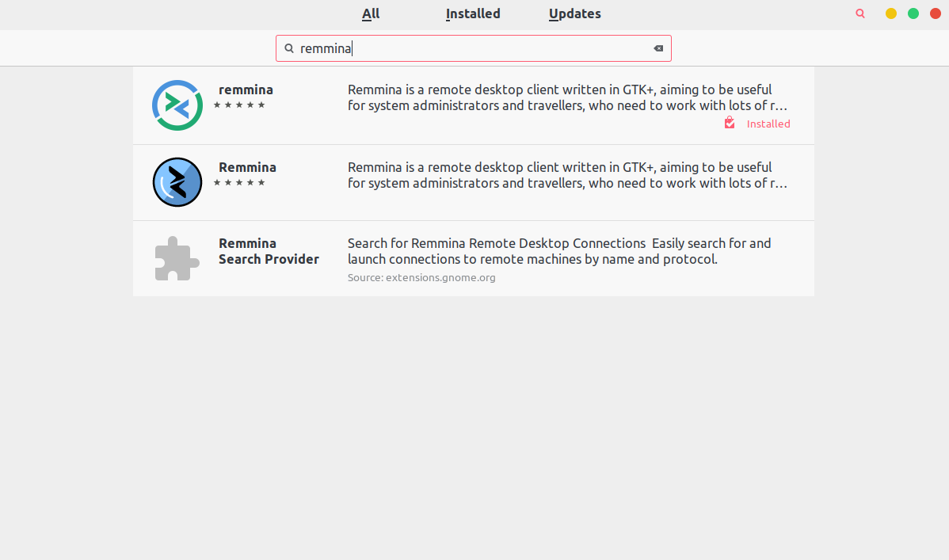Click the green-blue remmina app icon
Screen dimensions: 949x560
coord(177,105)
